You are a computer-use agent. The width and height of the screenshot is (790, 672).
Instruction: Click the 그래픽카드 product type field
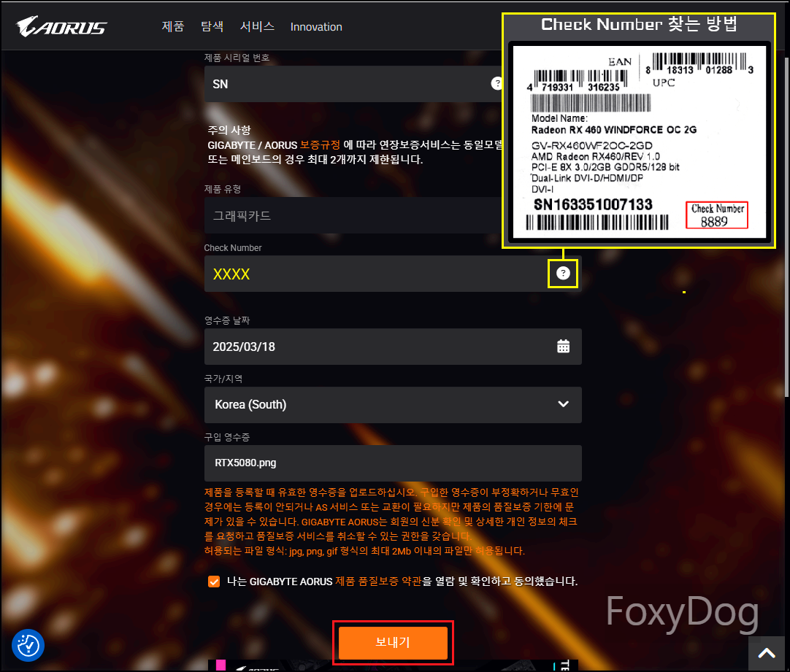(353, 215)
